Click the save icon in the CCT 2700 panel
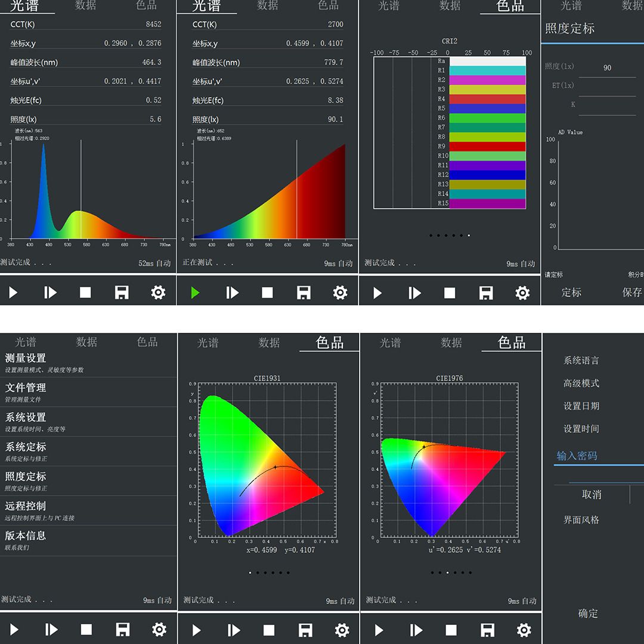This screenshot has width=644, height=644. click(304, 292)
